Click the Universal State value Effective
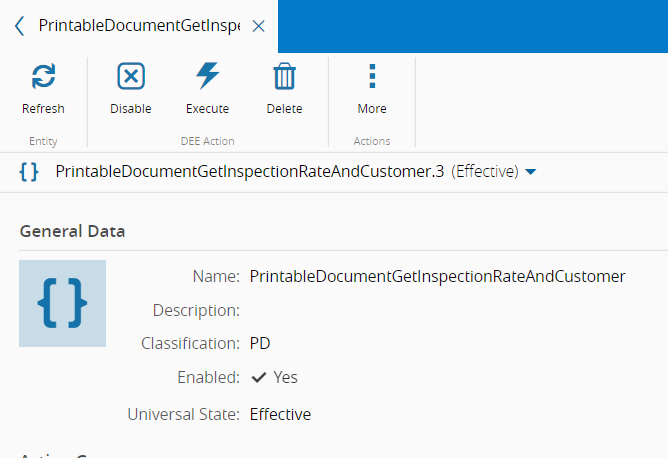Viewport: 668px width, 458px height. (x=280, y=414)
